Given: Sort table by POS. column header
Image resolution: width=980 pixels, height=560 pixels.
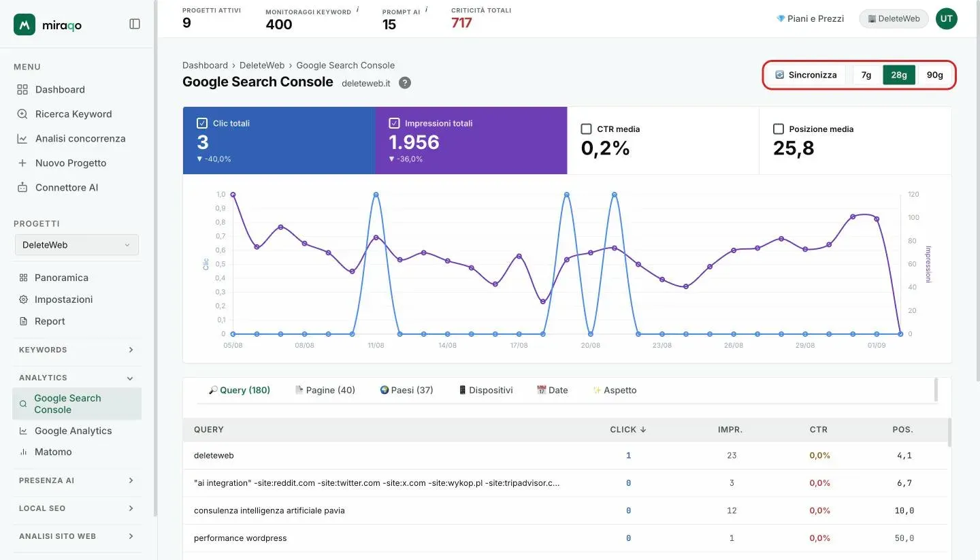Looking at the screenshot, I should (903, 430).
